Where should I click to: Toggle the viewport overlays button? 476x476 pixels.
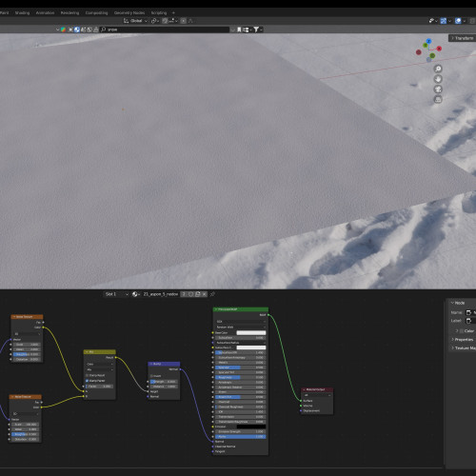458,21
